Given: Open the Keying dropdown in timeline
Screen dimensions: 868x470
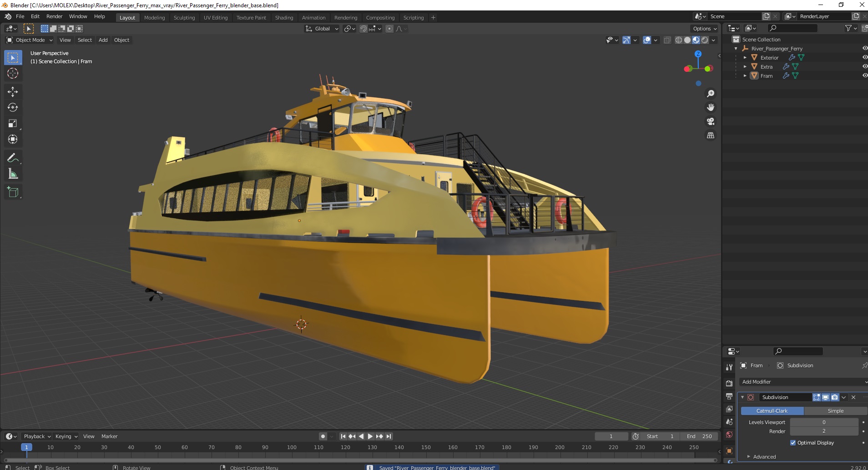Looking at the screenshot, I should tap(66, 436).
